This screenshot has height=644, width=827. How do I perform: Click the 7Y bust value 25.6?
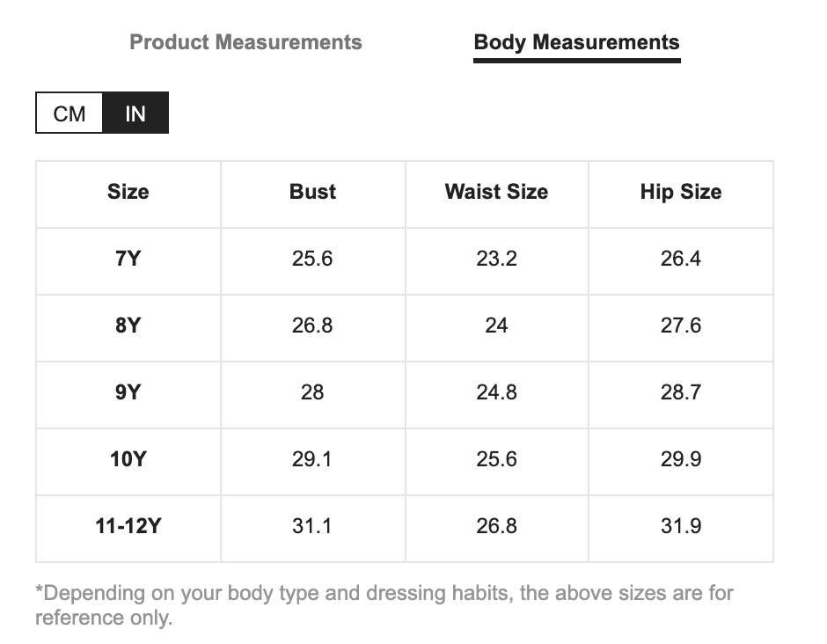tap(312, 259)
